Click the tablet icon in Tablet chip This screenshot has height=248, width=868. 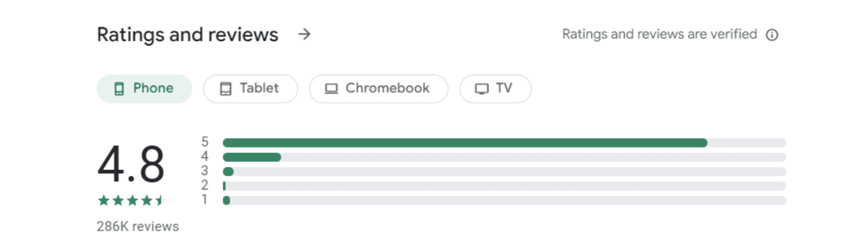(226, 89)
